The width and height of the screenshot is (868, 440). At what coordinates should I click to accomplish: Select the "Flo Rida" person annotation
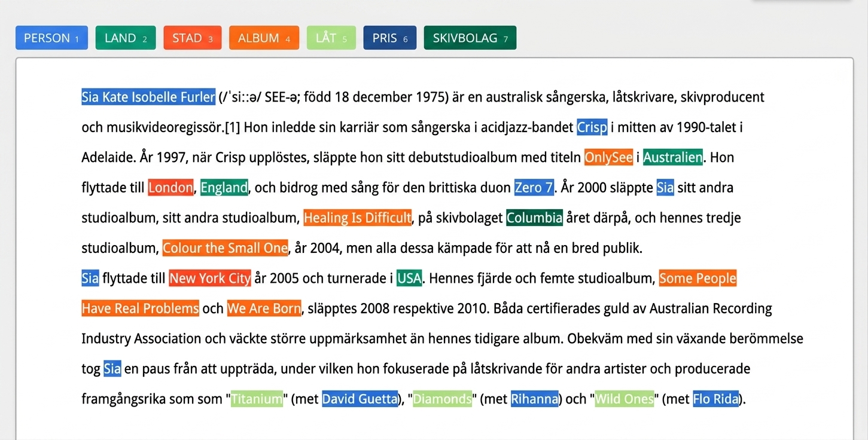point(716,399)
